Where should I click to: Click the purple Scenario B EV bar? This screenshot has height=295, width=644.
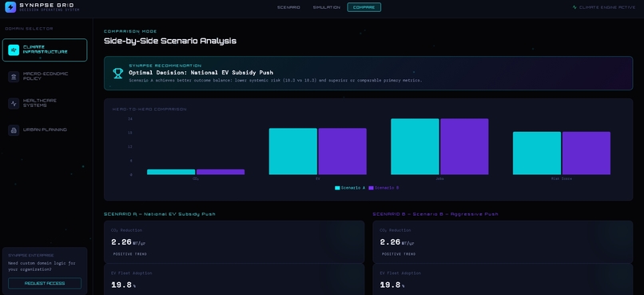tap(343, 151)
